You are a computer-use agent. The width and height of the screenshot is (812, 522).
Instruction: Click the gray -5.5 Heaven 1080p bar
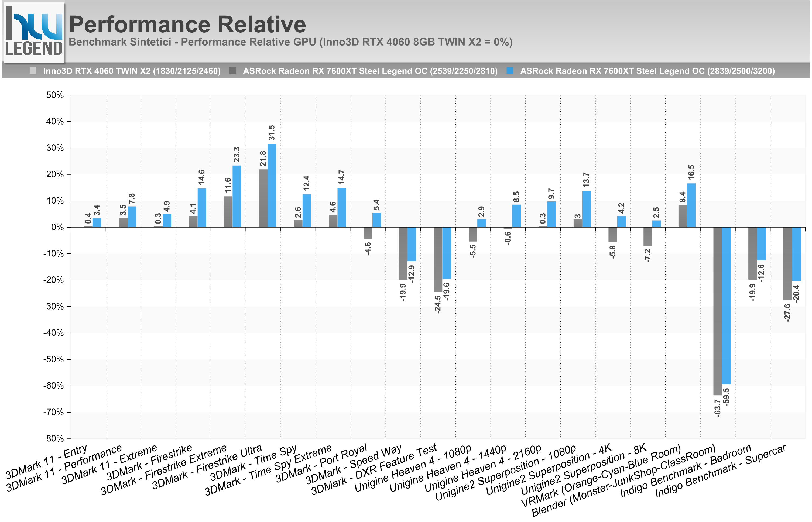473,235
